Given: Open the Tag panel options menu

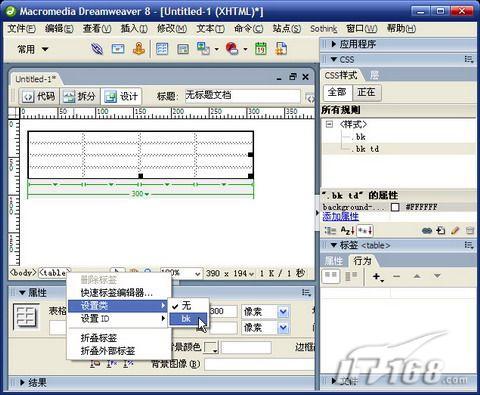Looking at the screenshot, I should point(469,246).
